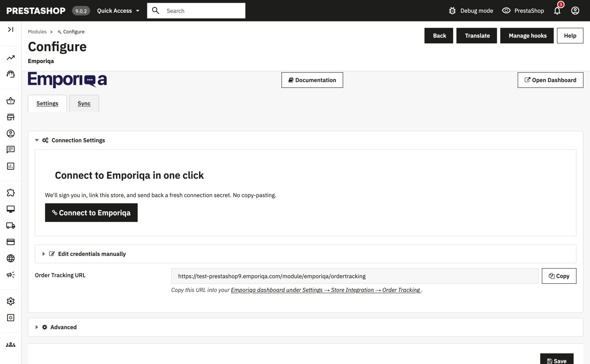Open Customers icon in sidebar
Image resolution: width=590 pixels, height=364 pixels.
[11, 133]
